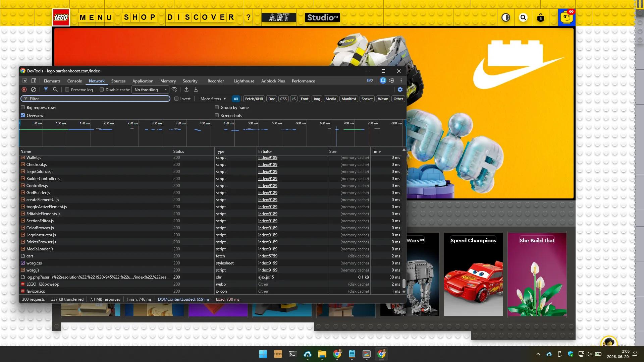Click the muted volume tray icon

589,354
